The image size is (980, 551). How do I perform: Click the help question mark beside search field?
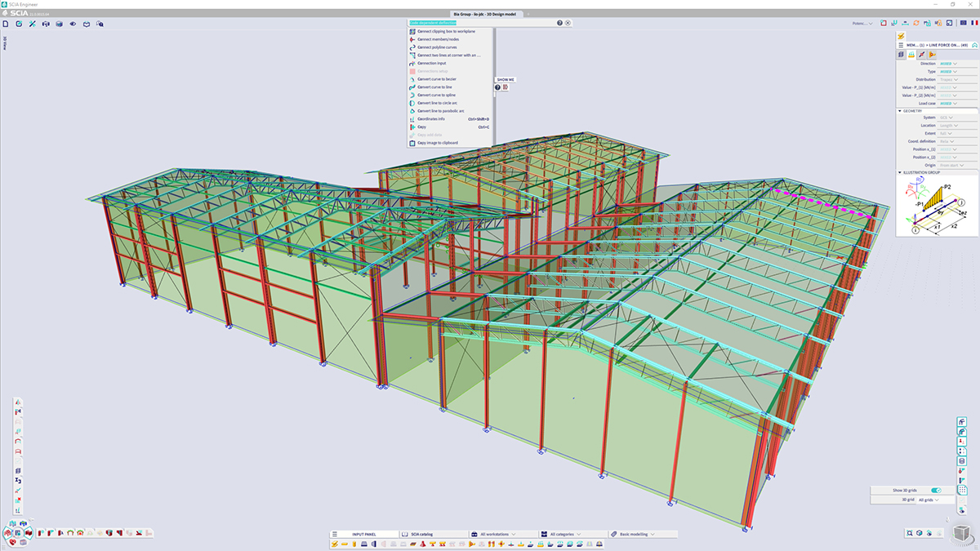click(x=559, y=23)
